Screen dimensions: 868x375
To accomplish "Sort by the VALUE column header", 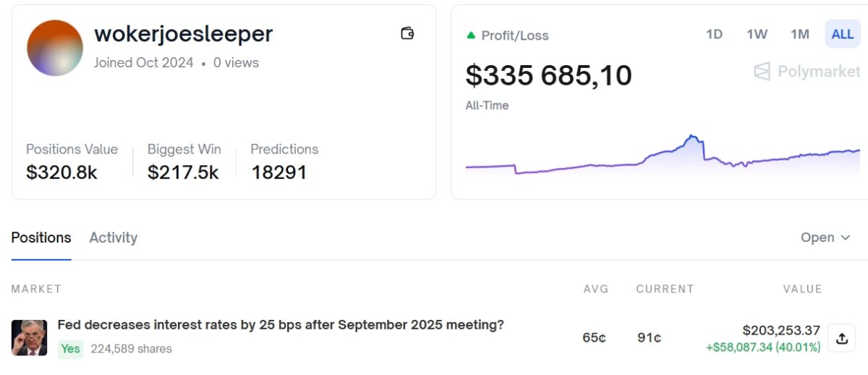I will 802,289.
